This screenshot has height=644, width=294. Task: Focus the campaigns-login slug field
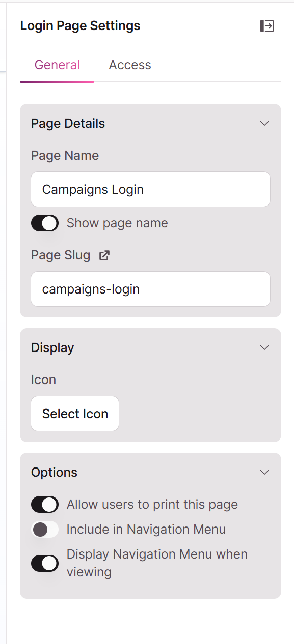click(x=150, y=289)
